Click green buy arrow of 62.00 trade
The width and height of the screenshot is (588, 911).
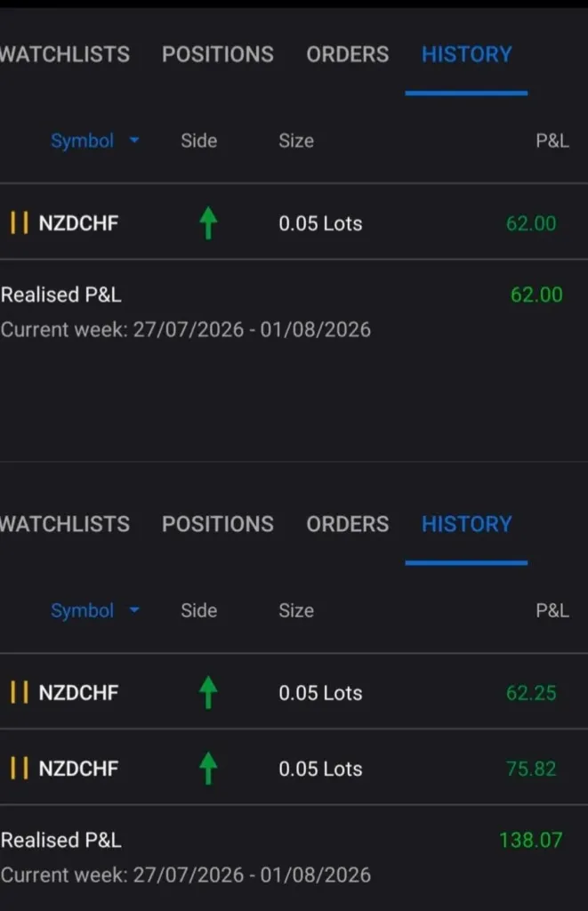pos(208,223)
